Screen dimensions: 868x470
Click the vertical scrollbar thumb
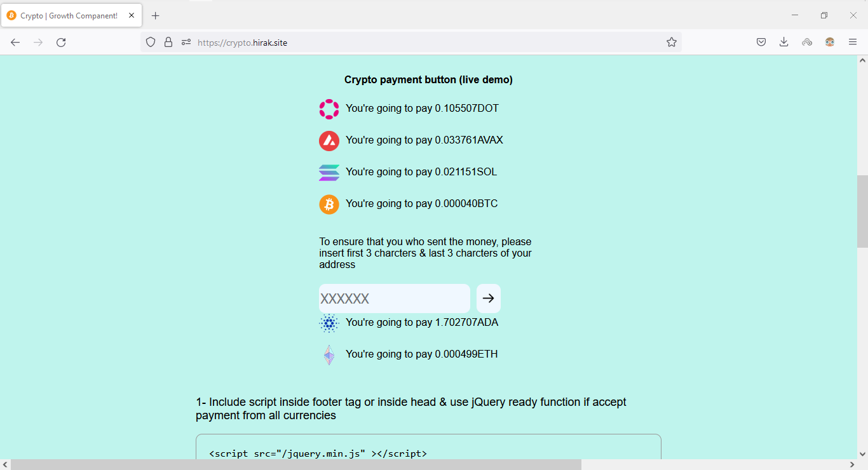click(x=862, y=211)
